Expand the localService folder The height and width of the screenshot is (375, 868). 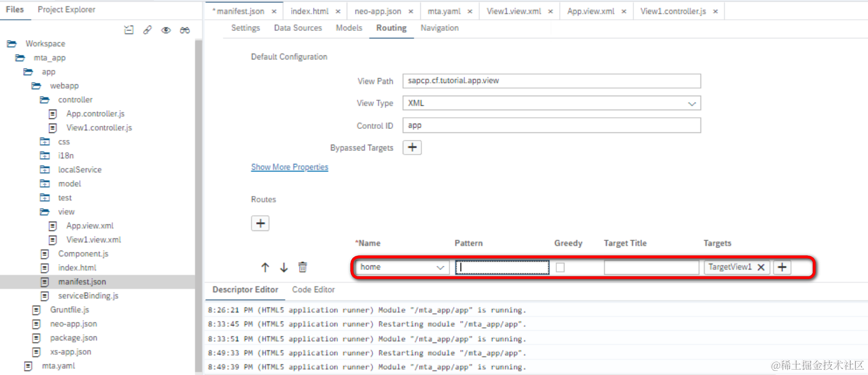click(44, 170)
